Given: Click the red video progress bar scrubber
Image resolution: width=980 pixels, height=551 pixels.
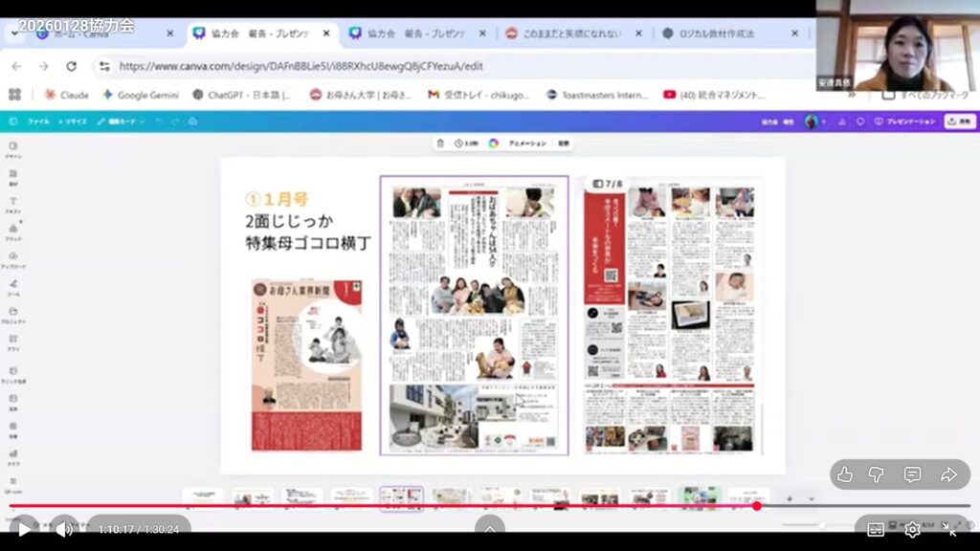Looking at the screenshot, I should 757,505.
